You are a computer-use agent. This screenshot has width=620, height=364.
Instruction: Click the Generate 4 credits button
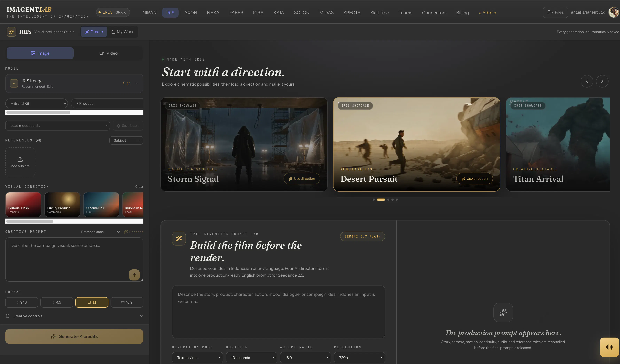pyautogui.click(x=74, y=336)
